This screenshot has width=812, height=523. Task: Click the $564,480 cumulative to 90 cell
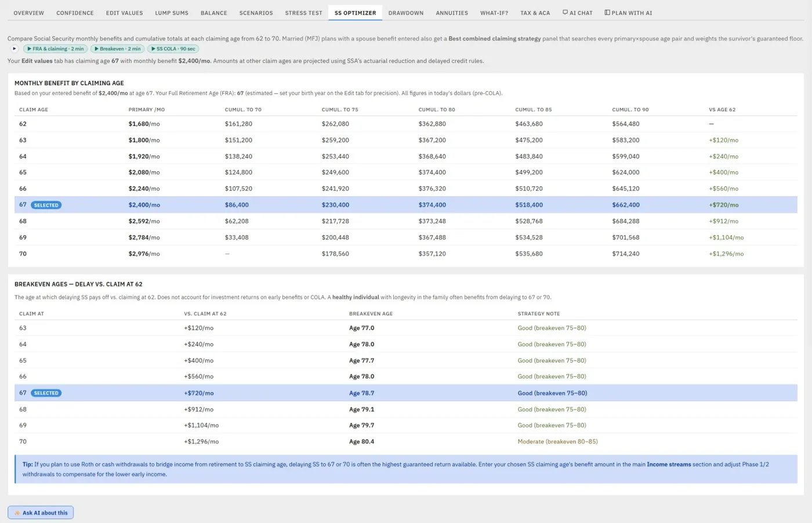point(626,124)
